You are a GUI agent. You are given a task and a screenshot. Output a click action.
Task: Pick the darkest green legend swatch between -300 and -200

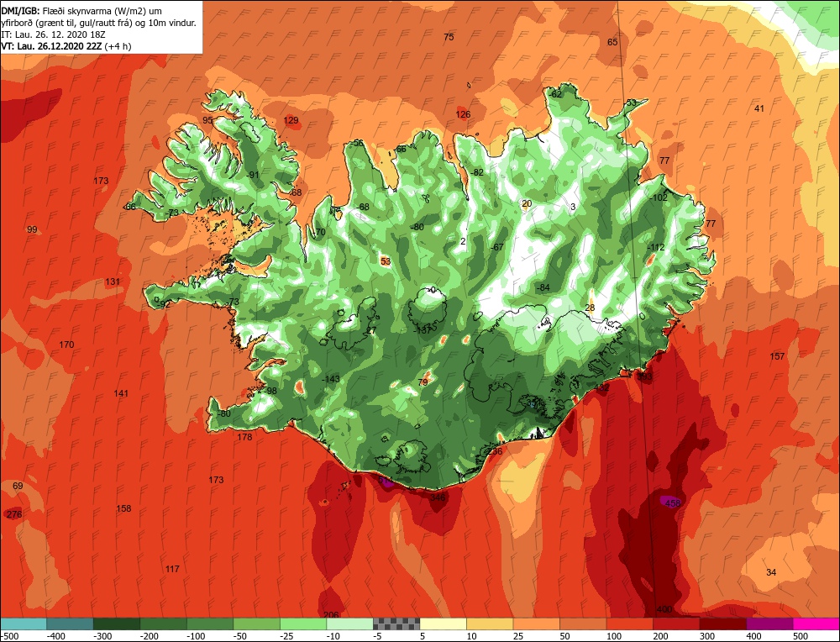coord(117,624)
